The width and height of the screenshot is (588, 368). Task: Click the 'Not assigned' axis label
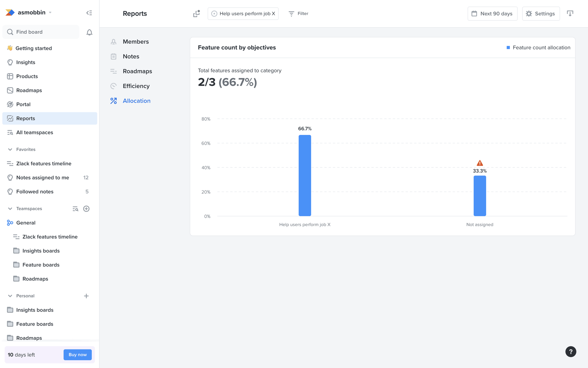[x=480, y=224]
